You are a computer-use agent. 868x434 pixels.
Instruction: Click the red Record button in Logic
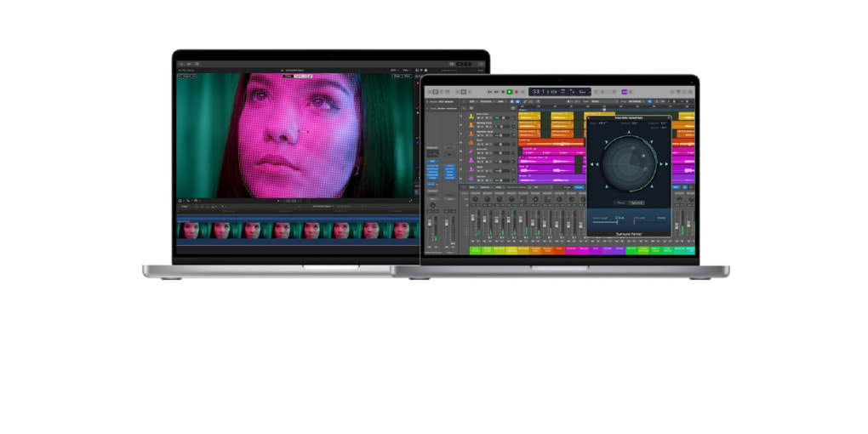click(517, 92)
